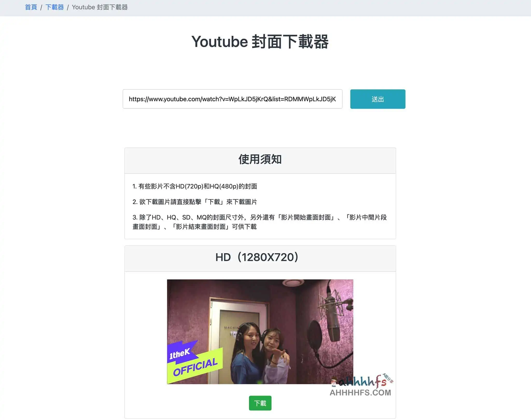Click the 使用須知 section header
The width and height of the screenshot is (531, 420).
260,160
